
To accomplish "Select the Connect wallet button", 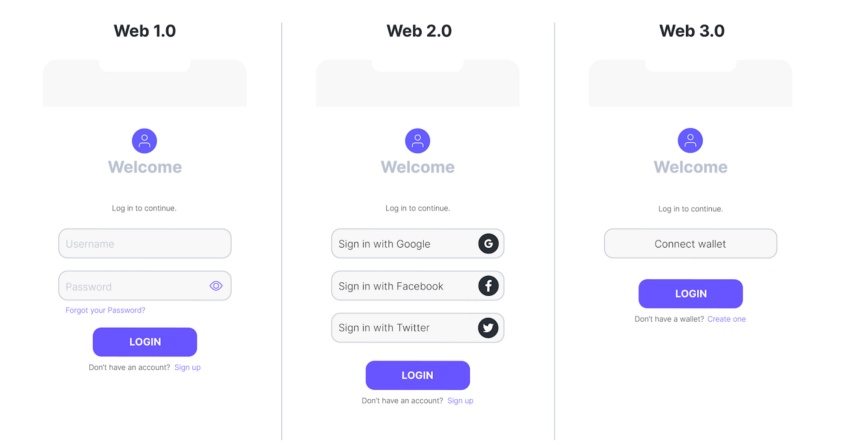I will (690, 243).
